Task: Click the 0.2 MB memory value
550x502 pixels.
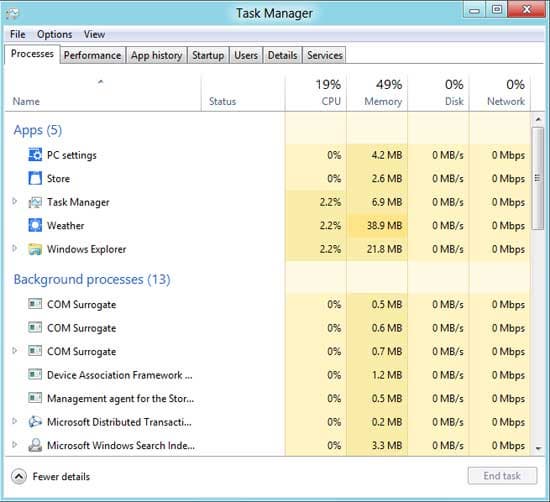Action: coord(387,422)
